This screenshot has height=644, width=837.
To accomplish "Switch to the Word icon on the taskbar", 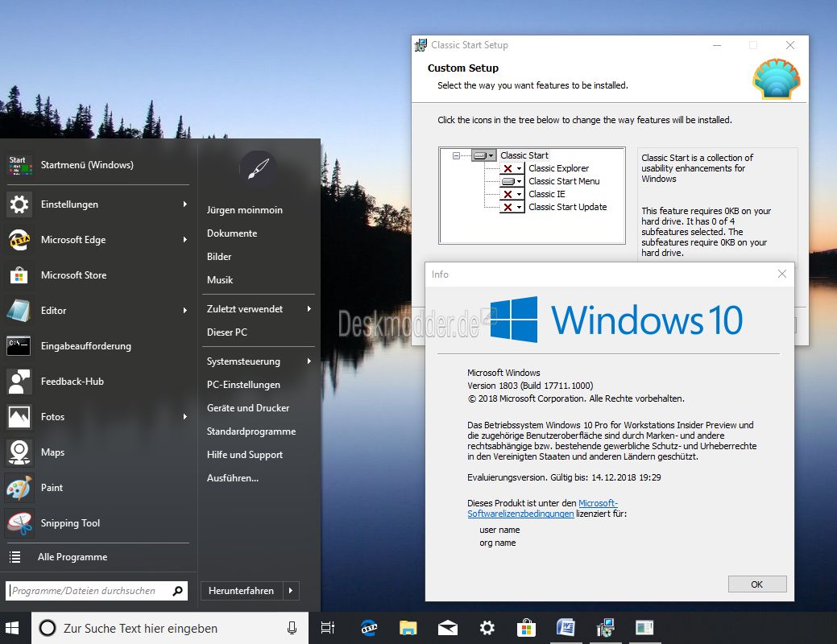I will (x=566, y=628).
